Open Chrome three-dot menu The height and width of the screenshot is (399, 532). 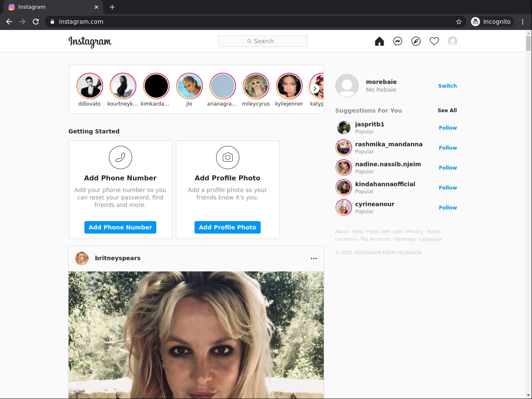523,22
